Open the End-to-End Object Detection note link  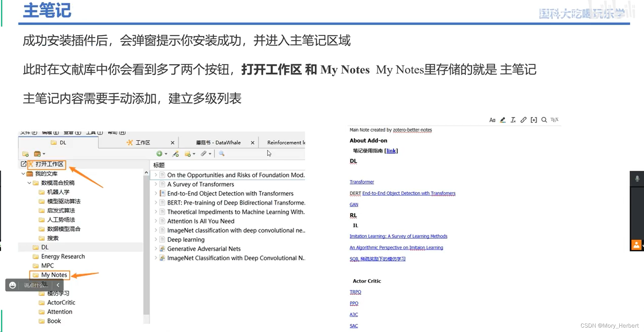tap(409, 193)
